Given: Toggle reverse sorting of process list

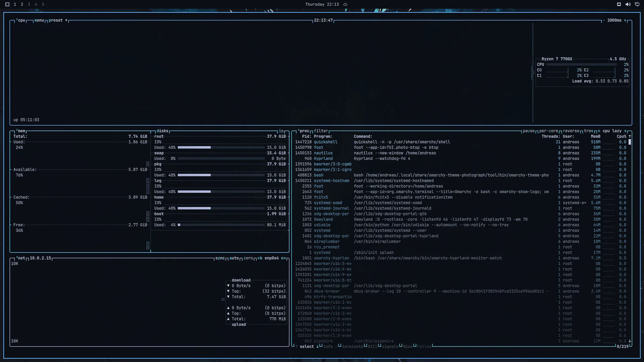Looking at the screenshot, I should pyautogui.click(x=571, y=131).
